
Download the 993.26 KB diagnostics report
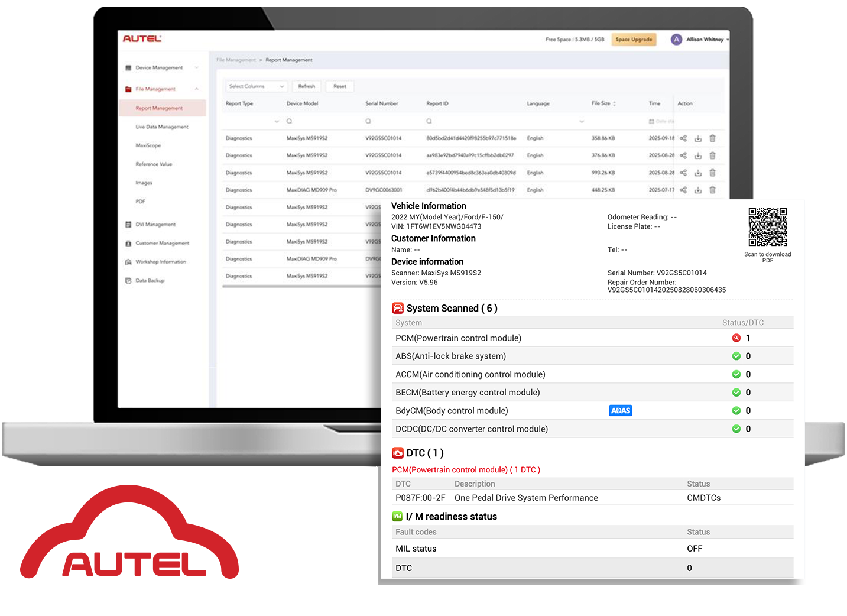coord(698,173)
